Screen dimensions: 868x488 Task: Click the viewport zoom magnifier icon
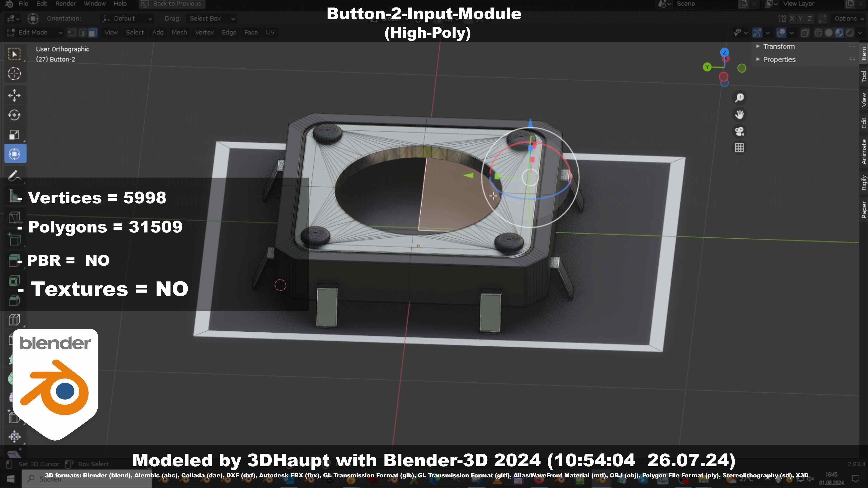(x=739, y=98)
